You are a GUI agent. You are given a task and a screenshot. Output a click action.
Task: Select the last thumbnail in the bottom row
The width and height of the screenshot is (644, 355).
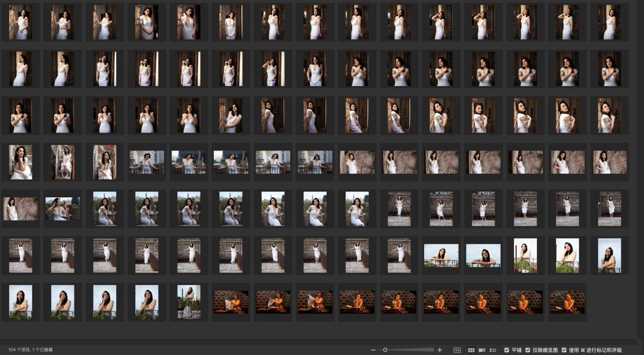(567, 302)
